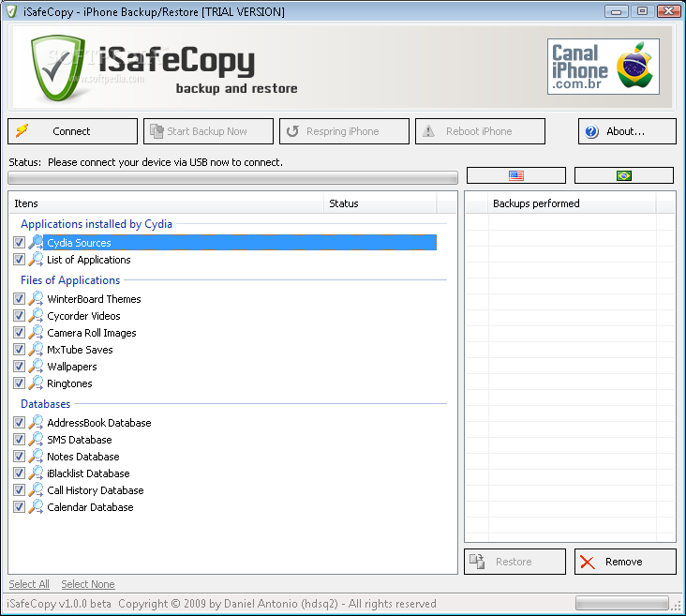Click the Status column header

click(380, 203)
